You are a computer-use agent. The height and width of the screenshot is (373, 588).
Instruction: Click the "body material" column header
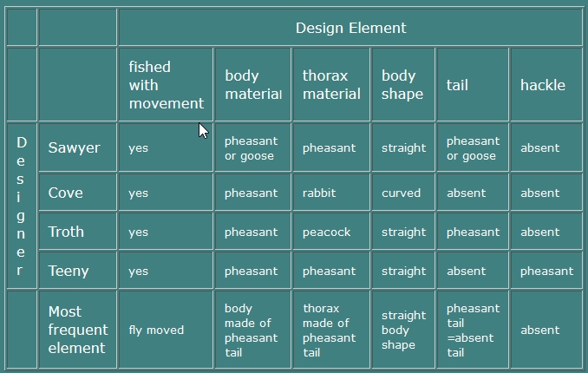pos(252,85)
